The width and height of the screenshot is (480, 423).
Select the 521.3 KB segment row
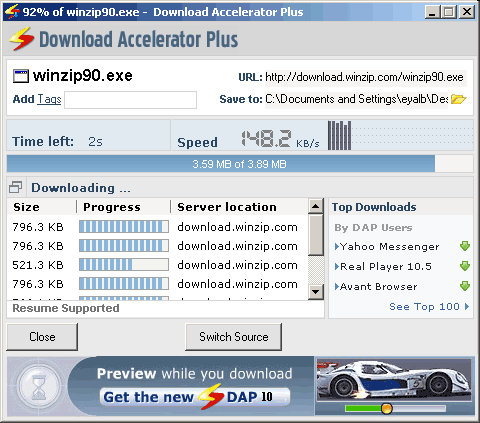(x=157, y=265)
